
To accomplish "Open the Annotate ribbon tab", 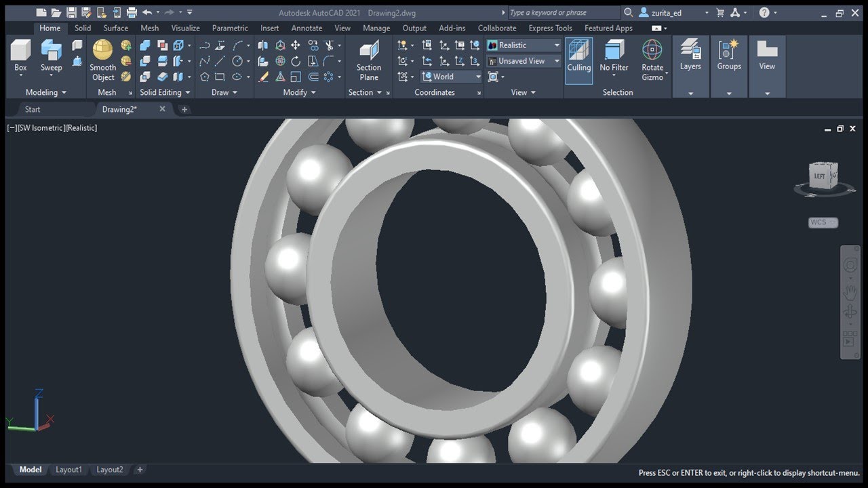I will 307,28.
